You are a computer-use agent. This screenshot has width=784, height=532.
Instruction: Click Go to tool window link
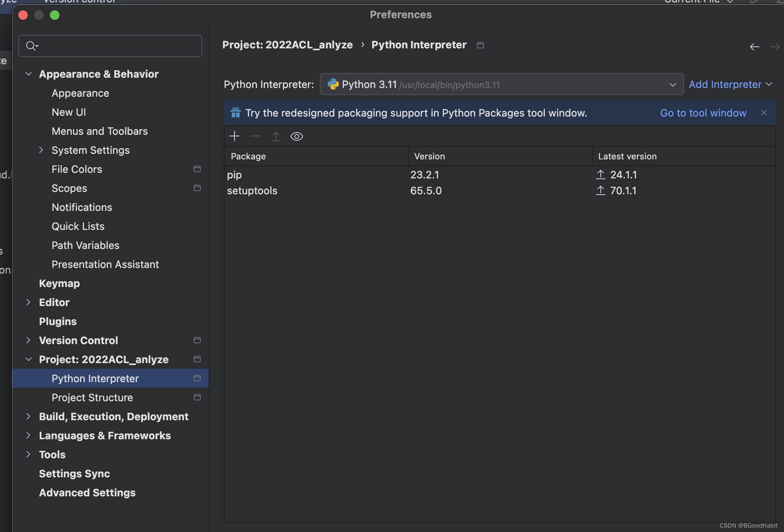point(703,112)
